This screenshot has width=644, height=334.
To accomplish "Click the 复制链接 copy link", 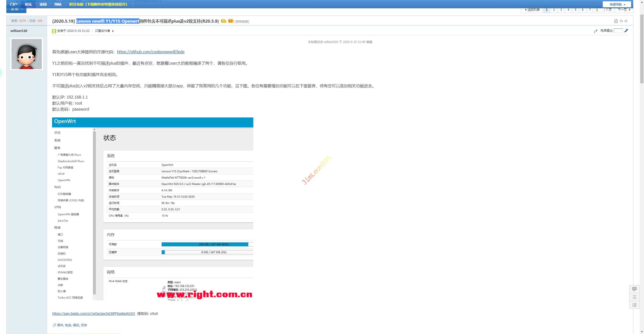I will [x=242, y=22].
